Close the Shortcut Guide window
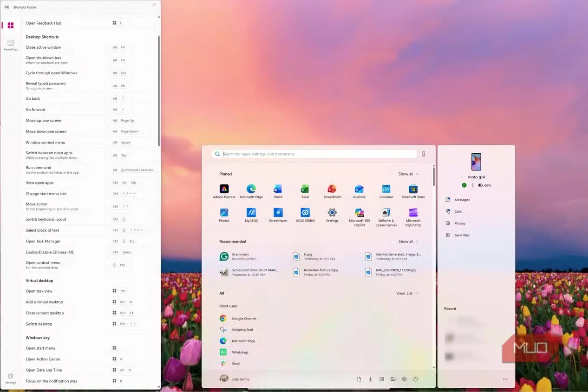 [154, 5]
